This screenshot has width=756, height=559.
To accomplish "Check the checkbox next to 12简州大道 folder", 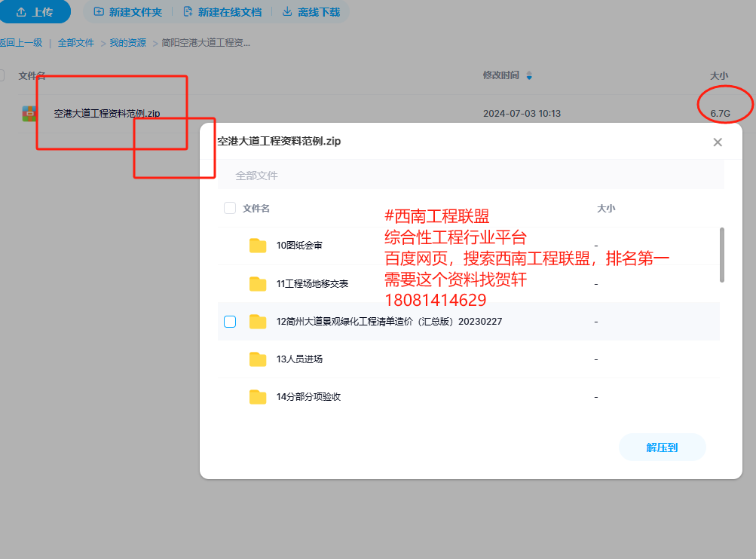I will click(229, 321).
